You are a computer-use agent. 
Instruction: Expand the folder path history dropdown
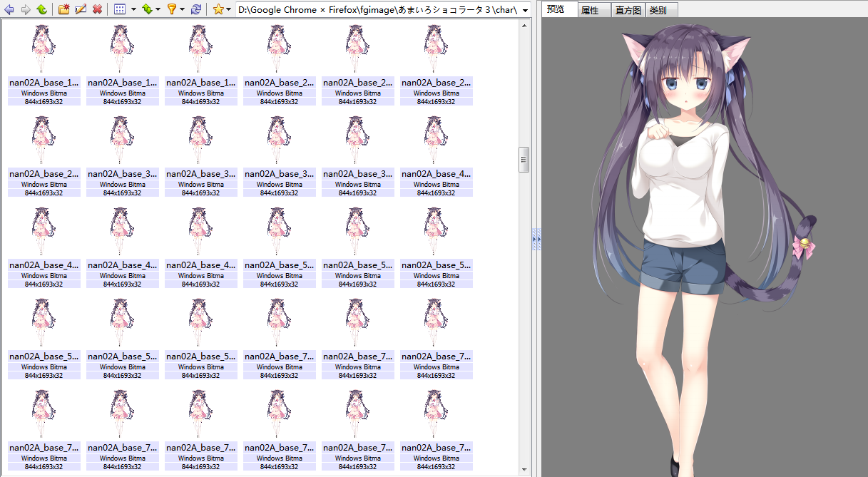[526, 10]
